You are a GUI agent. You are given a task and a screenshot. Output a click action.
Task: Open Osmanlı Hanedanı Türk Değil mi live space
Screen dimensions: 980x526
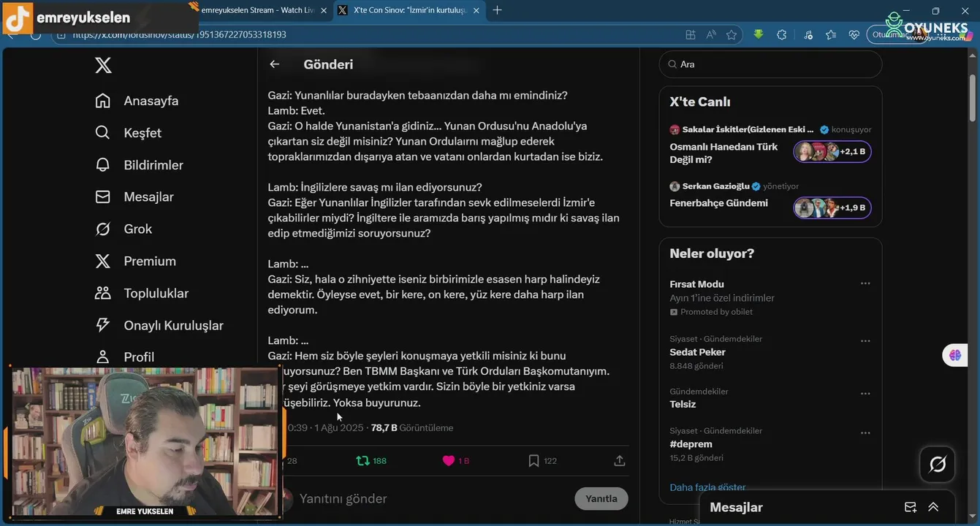(x=723, y=153)
